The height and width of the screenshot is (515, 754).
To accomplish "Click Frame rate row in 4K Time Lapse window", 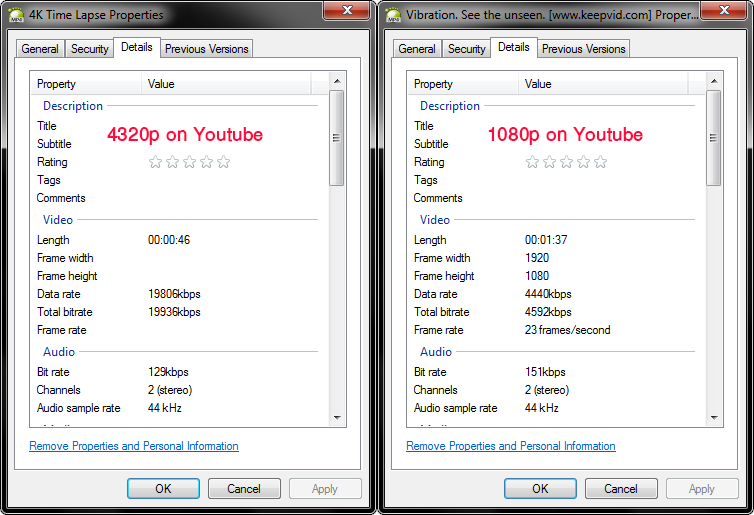I will pyautogui.click(x=179, y=330).
